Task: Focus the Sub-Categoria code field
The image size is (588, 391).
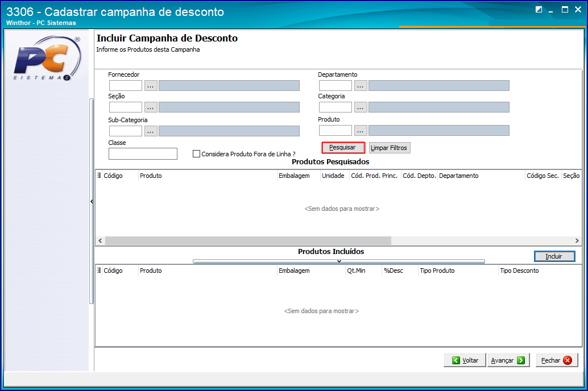Action: tap(126, 131)
